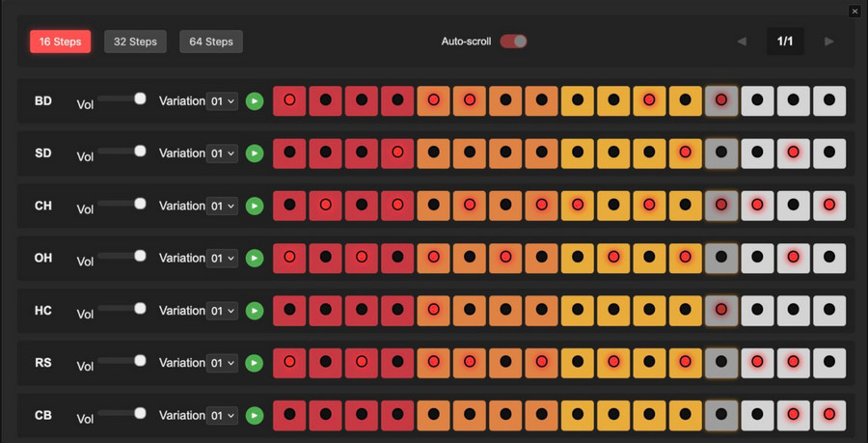The width and height of the screenshot is (868, 443).
Task: Open the CH Variation dropdown
Action: [x=222, y=206]
